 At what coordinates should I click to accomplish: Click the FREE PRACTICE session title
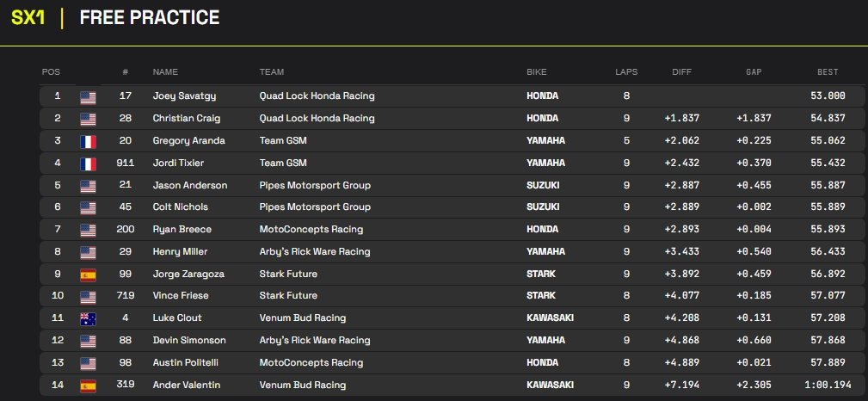coord(149,18)
